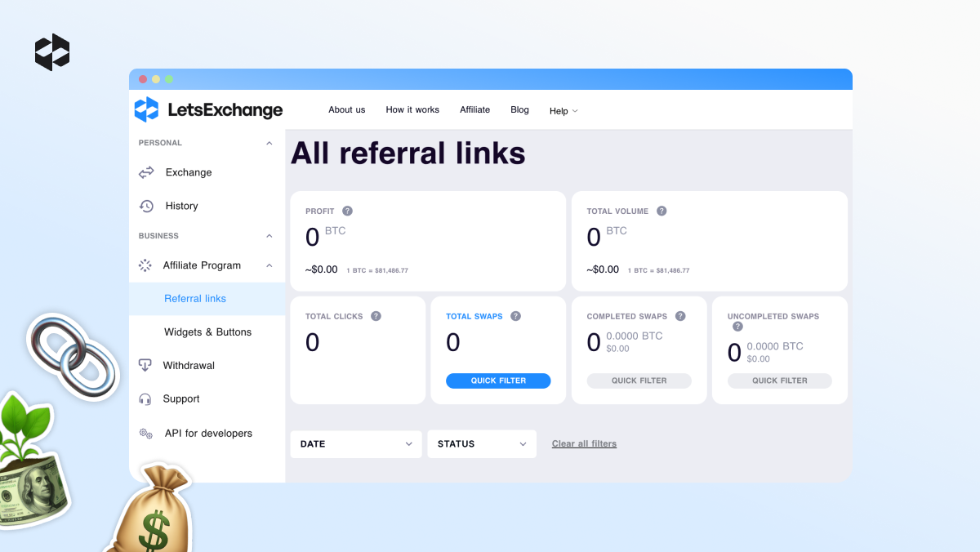980x552 pixels.
Task: Click the help icon under UNCOMPLETED SWAPS
Action: click(737, 327)
